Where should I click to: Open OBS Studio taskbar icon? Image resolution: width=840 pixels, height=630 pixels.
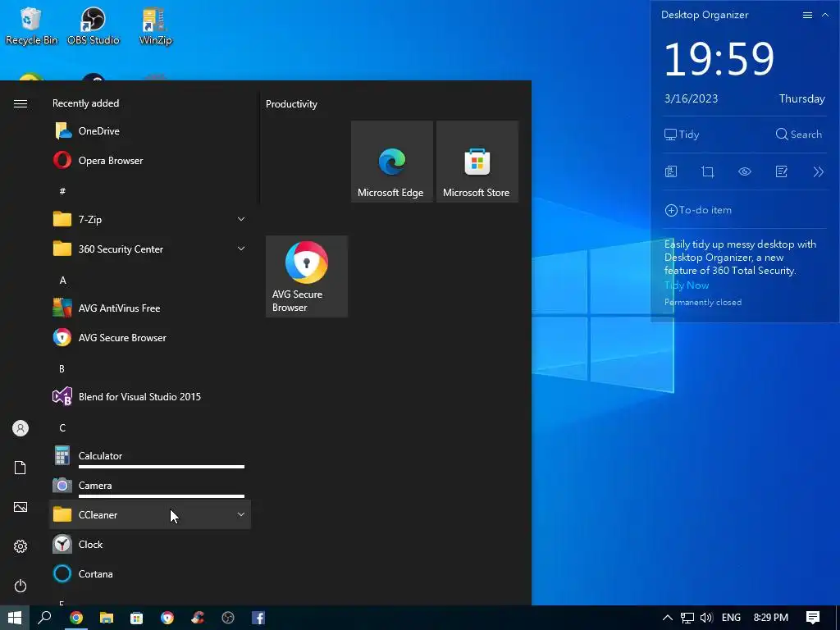point(228,618)
